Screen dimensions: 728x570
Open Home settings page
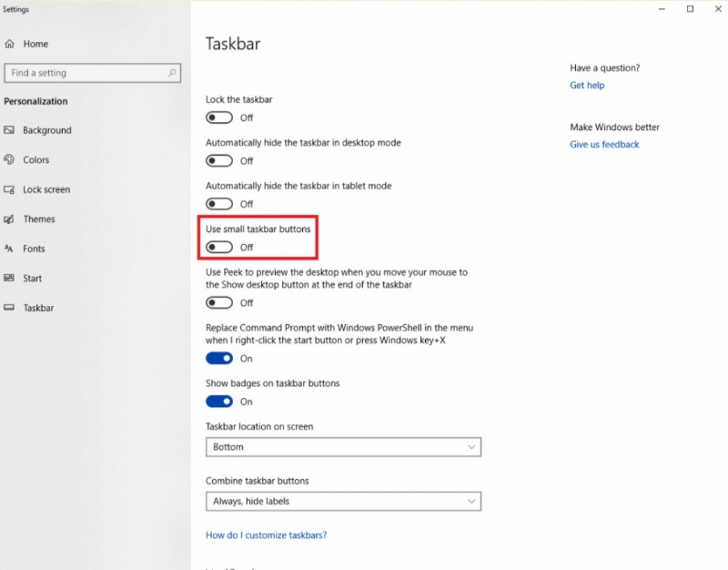coord(35,44)
